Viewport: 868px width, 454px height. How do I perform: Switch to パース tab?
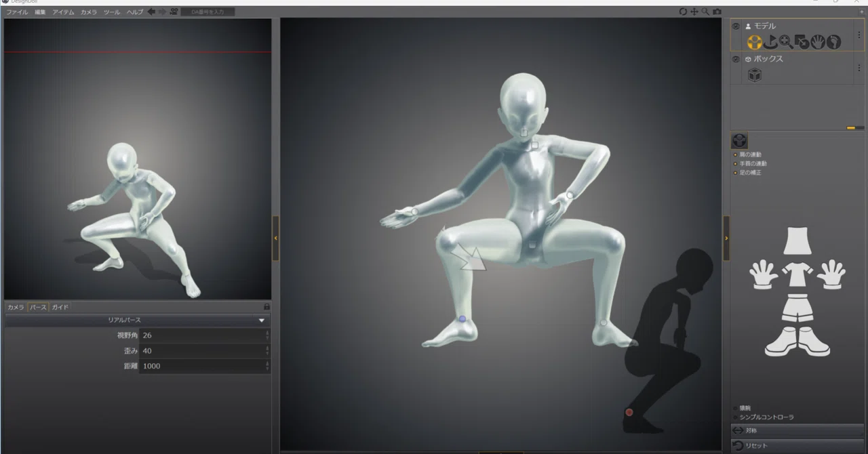click(38, 308)
